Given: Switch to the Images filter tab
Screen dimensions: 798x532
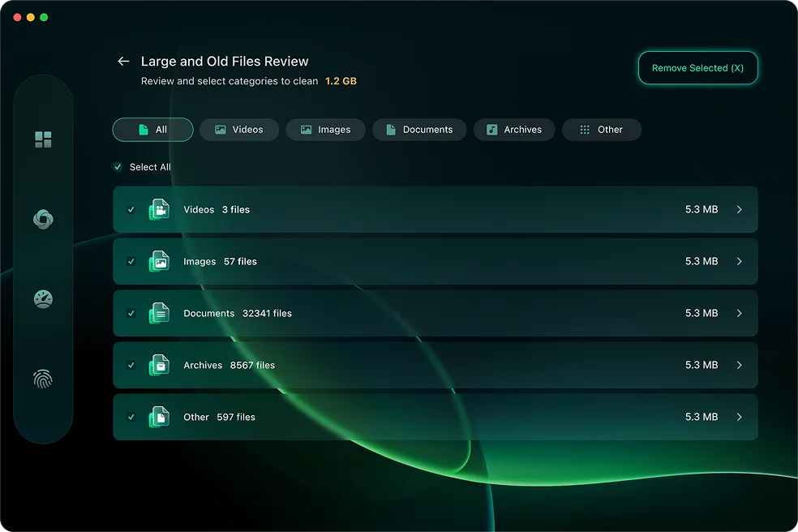Looking at the screenshot, I should (325, 130).
